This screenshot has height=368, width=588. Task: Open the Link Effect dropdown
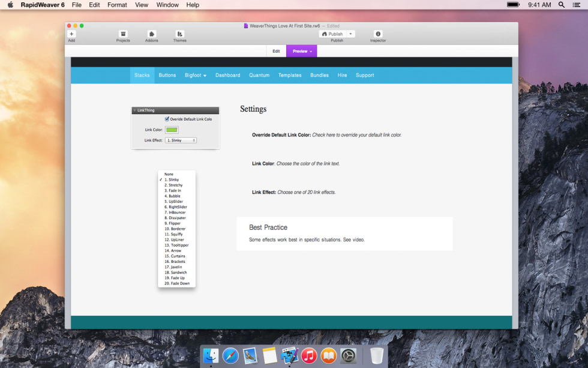181,140
